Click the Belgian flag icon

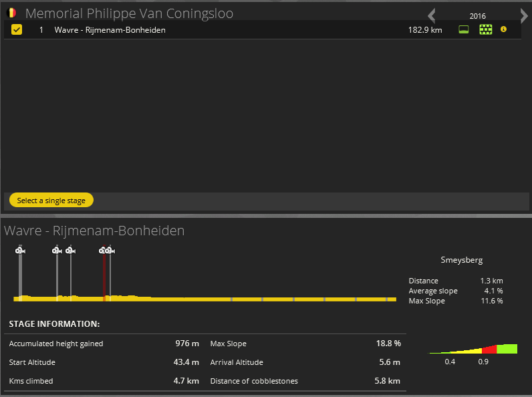[x=11, y=13]
